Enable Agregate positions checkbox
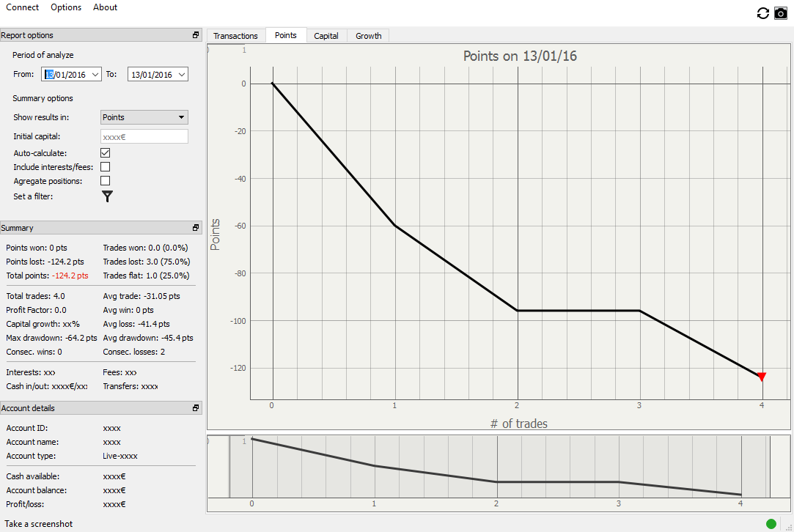794x532 pixels. 106,181
